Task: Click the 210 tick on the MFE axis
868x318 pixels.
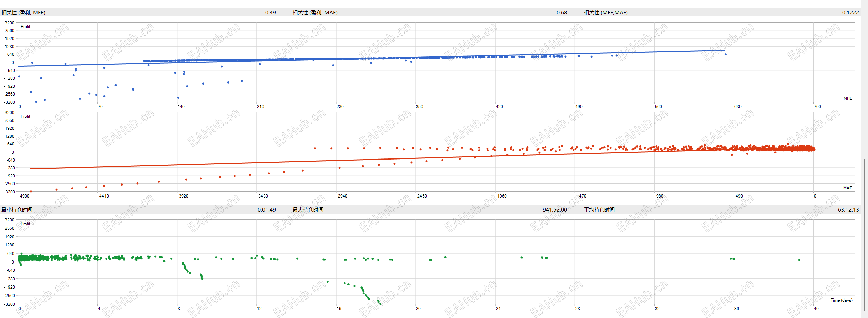Action: point(260,107)
